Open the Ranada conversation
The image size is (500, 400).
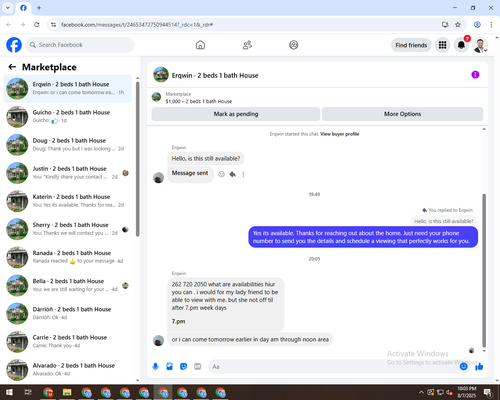tap(67, 257)
